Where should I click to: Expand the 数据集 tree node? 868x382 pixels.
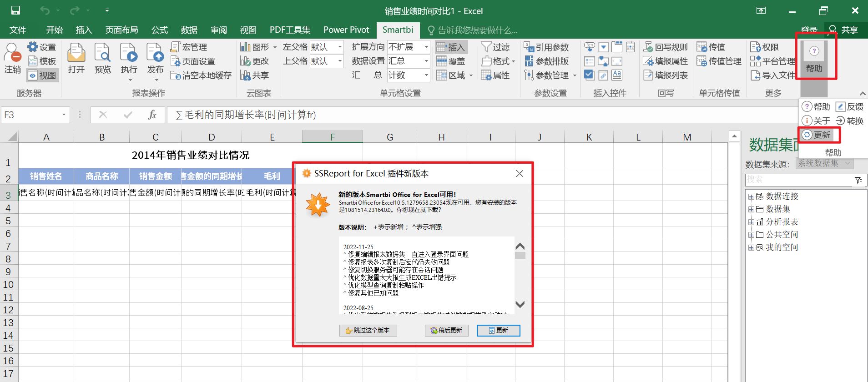point(751,209)
